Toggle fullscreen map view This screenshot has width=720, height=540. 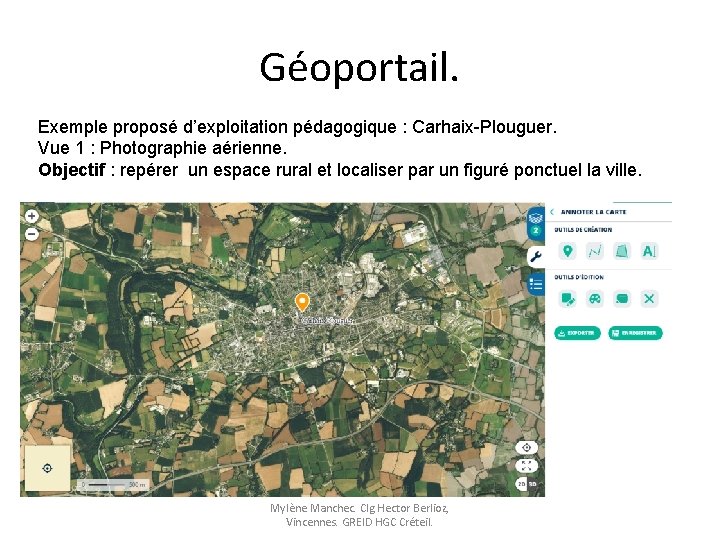[x=526, y=466]
